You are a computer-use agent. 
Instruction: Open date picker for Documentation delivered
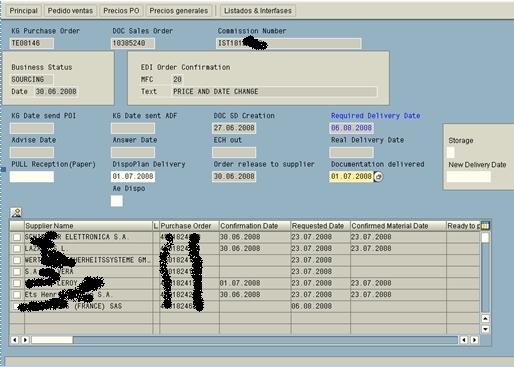(378, 177)
